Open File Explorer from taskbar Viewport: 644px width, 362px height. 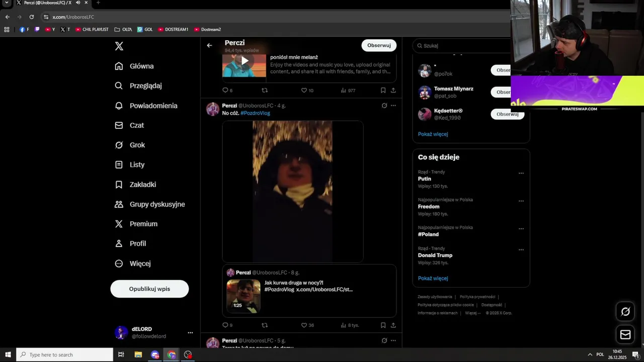138,354
